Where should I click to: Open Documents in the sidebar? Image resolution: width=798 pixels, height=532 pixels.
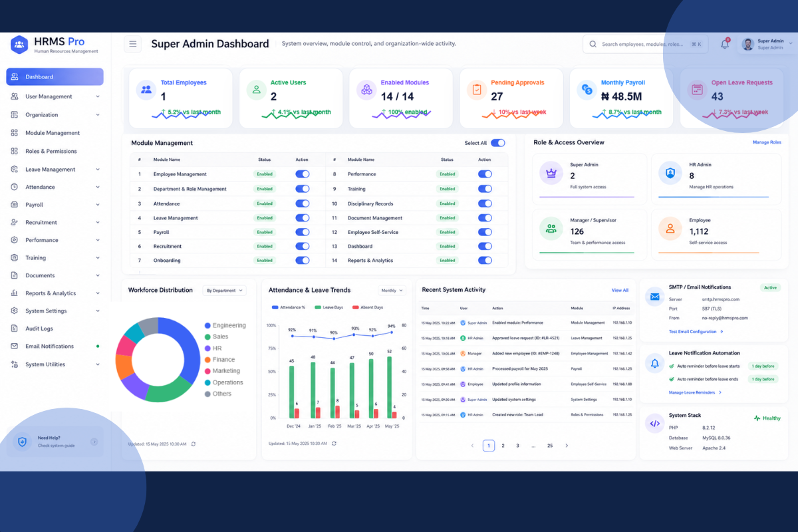click(55, 275)
